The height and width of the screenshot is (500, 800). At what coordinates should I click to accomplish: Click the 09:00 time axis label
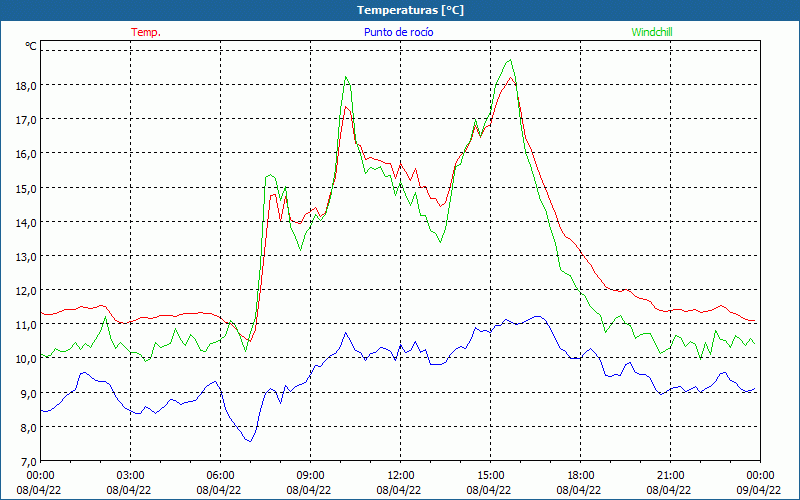tap(310, 476)
